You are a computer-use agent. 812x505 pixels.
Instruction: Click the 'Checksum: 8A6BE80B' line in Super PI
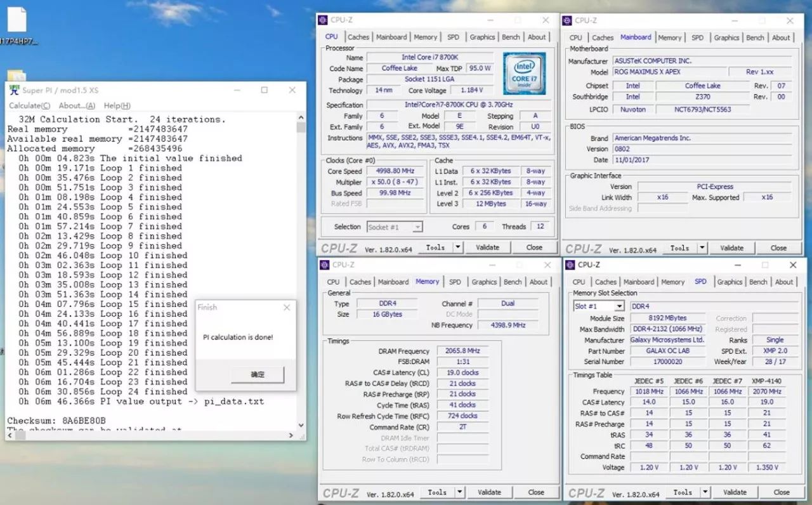coord(56,421)
